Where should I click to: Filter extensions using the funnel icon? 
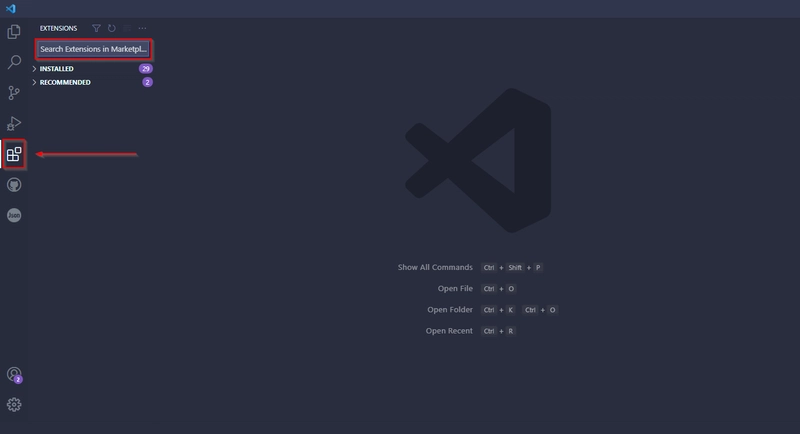(x=96, y=28)
